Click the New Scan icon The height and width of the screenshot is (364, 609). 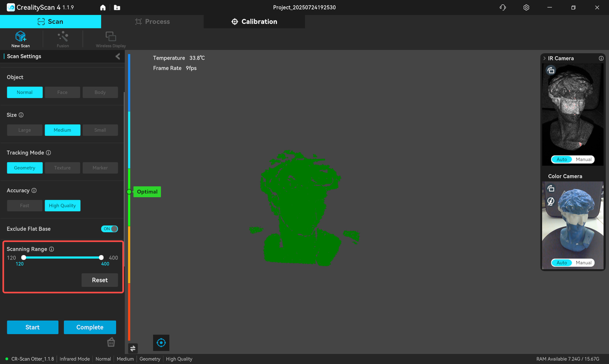click(20, 38)
